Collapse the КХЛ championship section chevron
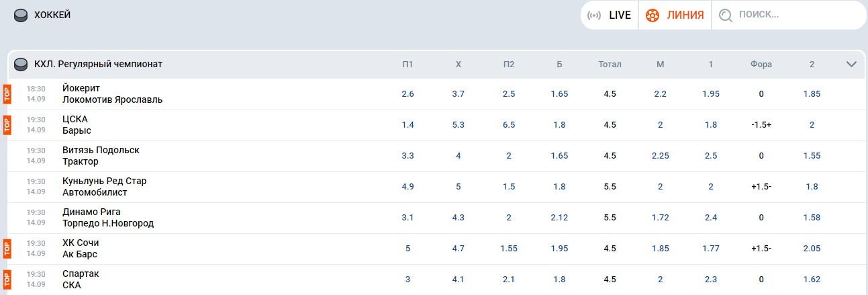The width and height of the screenshot is (868, 295). coord(851,65)
